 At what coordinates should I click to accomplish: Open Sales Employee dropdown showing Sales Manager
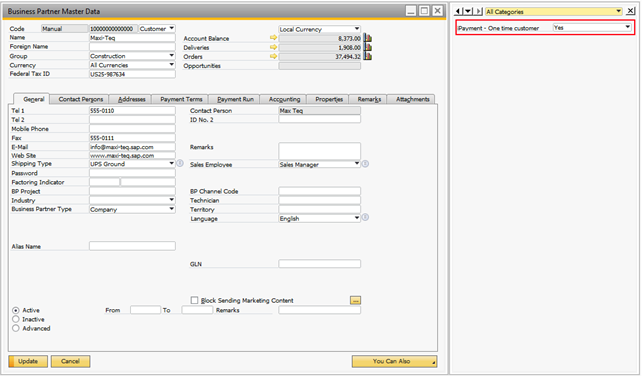(319, 164)
